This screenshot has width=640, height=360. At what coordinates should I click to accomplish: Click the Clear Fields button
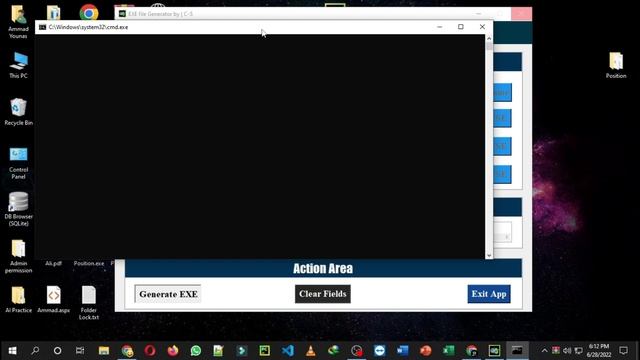pyautogui.click(x=322, y=294)
